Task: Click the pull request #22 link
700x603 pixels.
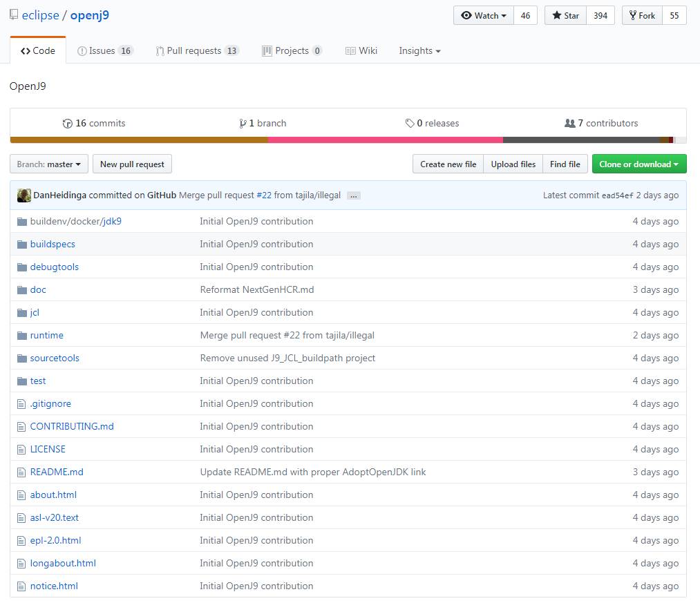Action: click(264, 195)
